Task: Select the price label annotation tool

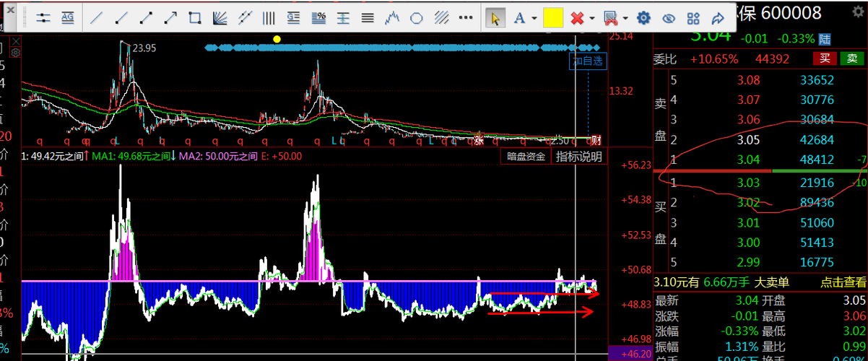Action: pyautogui.click(x=293, y=17)
